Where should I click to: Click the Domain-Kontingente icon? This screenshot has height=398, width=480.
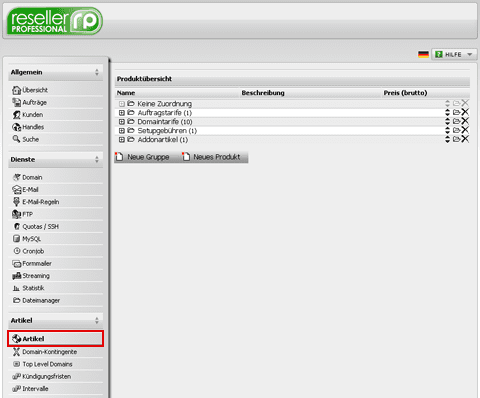pos(16,352)
